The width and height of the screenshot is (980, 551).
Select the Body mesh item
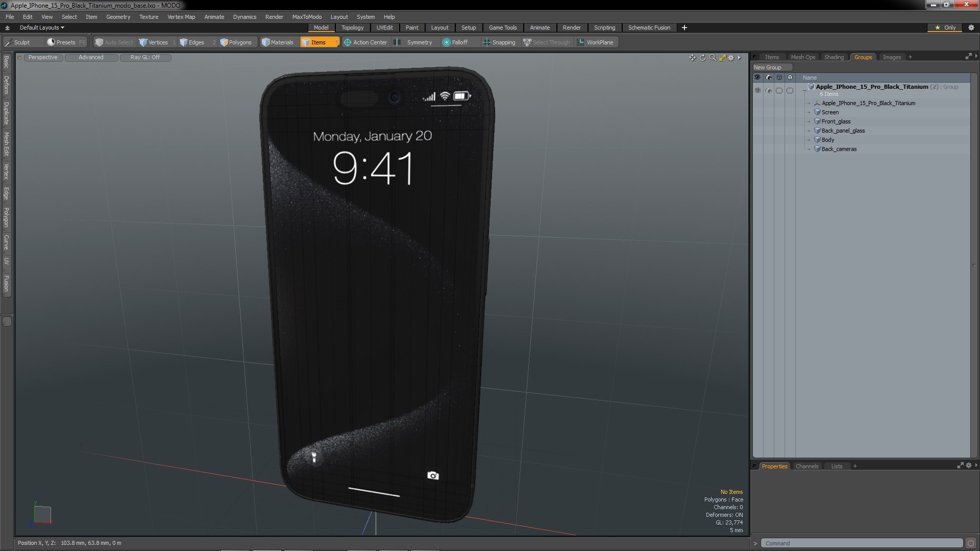pos(827,140)
